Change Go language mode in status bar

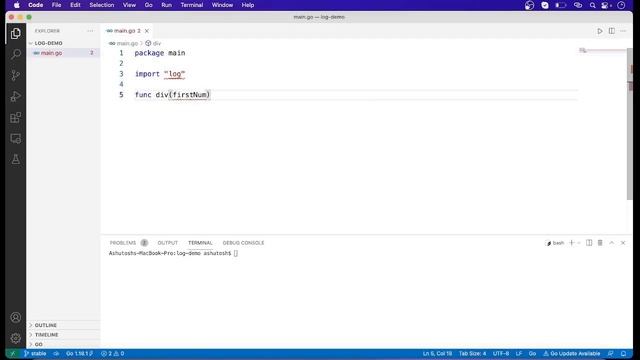[532, 353]
